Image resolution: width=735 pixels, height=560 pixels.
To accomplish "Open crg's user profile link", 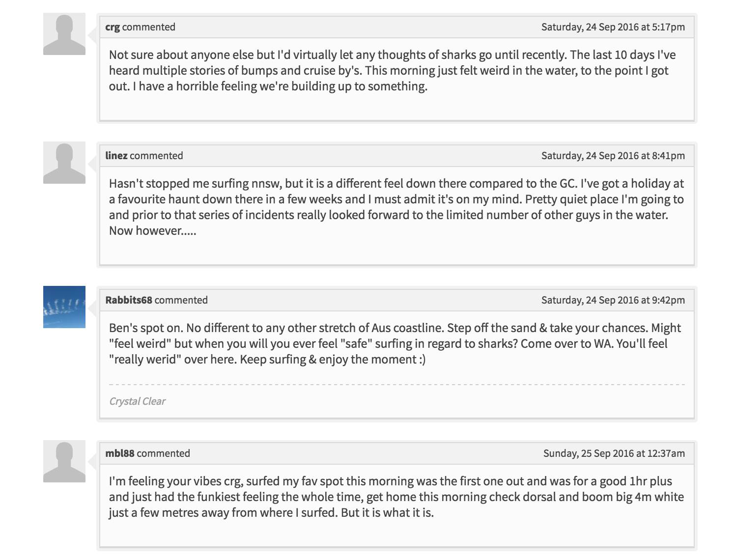I will pyautogui.click(x=113, y=27).
